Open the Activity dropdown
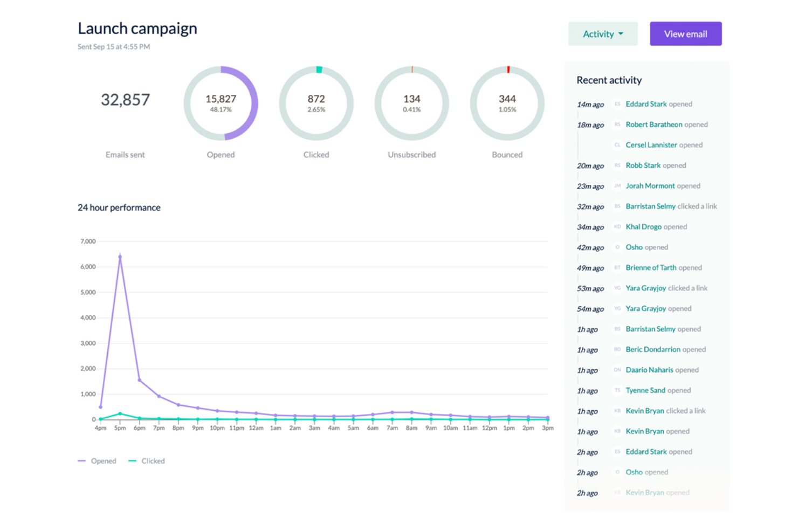798x532 pixels. point(602,33)
